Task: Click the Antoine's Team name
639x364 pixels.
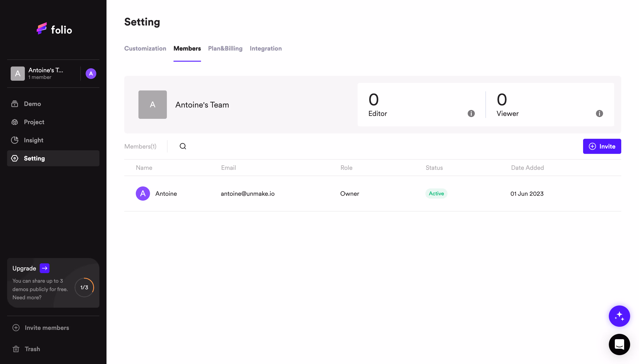Action: [202, 105]
